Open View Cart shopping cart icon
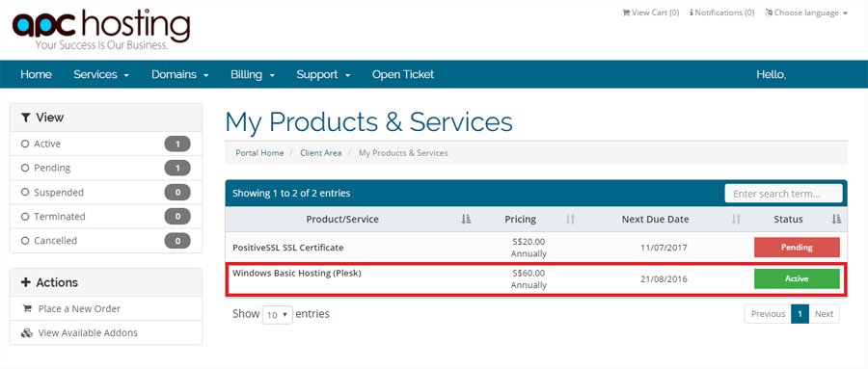Image resolution: width=868 pixels, height=369 pixels. (626, 13)
